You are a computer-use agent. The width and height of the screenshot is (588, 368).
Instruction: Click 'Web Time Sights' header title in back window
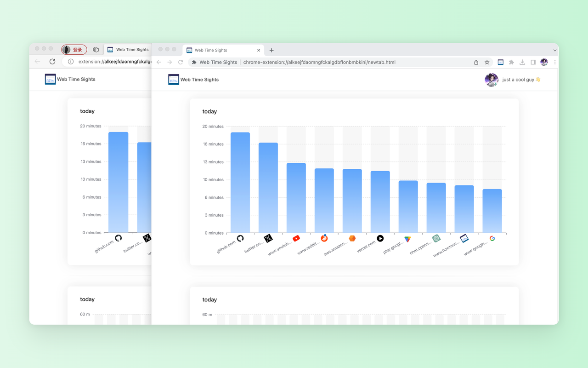click(76, 79)
